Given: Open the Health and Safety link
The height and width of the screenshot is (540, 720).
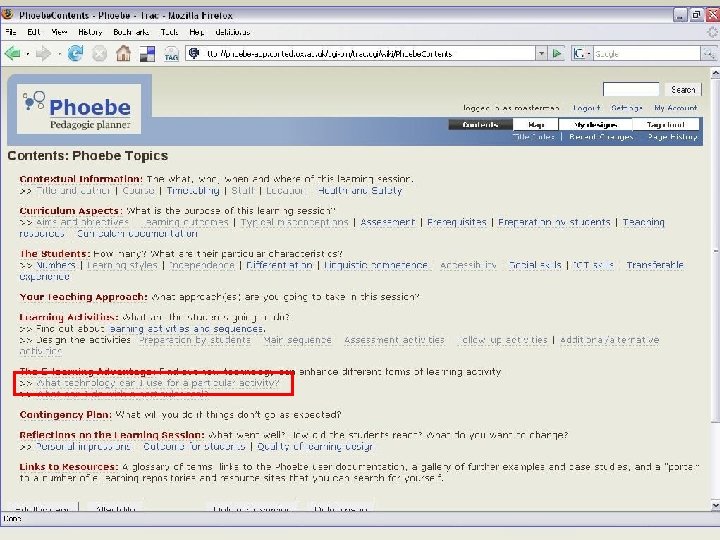Looking at the screenshot, I should click(x=360, y=191).
